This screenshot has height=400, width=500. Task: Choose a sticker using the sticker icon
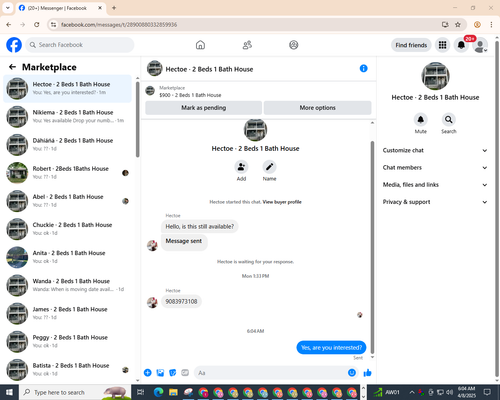(x=173, y=373)
